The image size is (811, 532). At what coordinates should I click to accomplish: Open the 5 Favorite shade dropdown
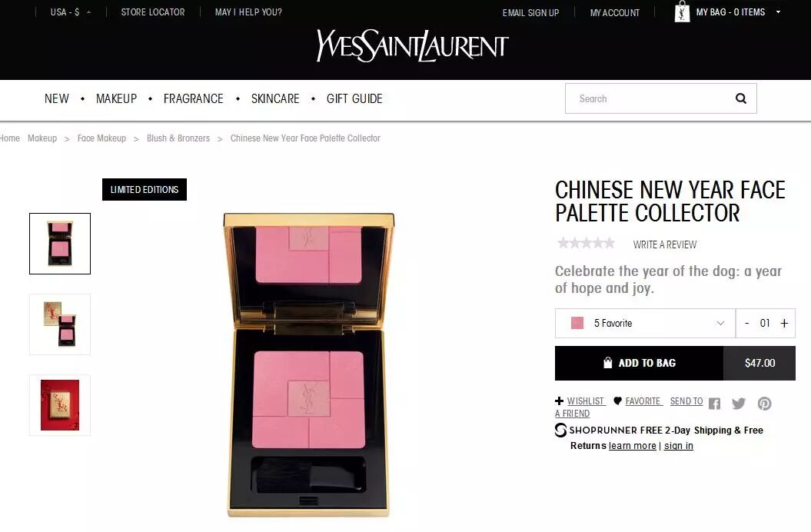645,324
